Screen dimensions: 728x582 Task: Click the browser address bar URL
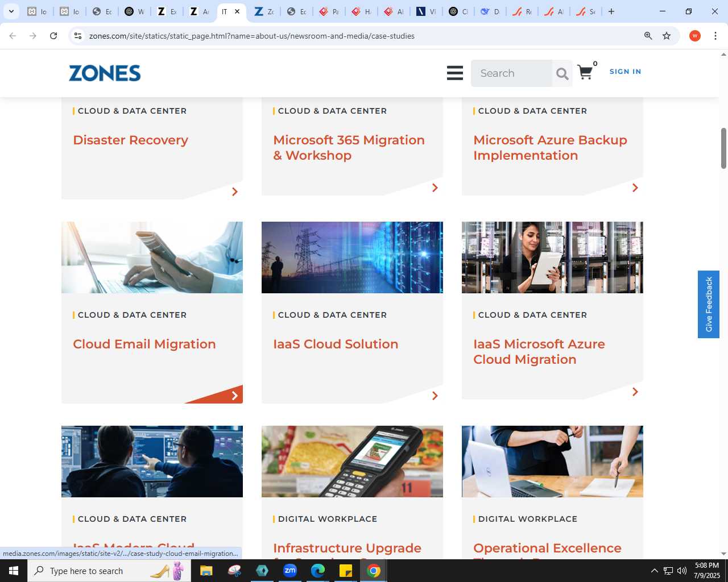coord(251,36)
